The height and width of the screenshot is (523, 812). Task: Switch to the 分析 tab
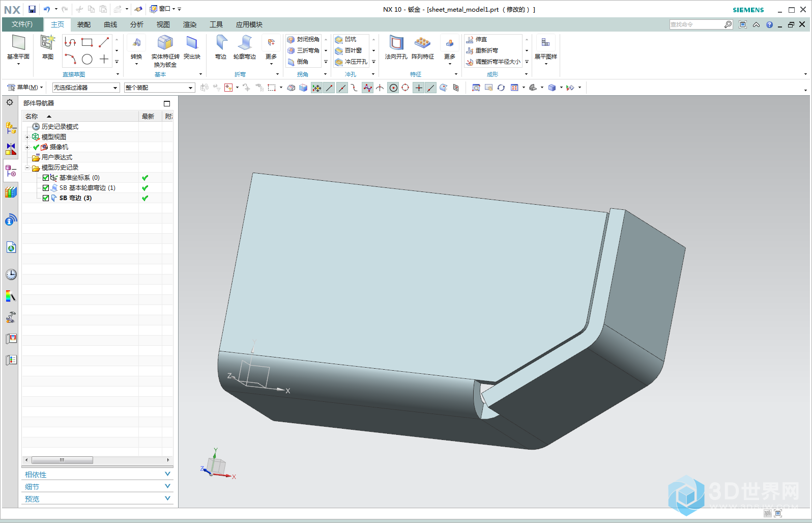click(137, 24)
